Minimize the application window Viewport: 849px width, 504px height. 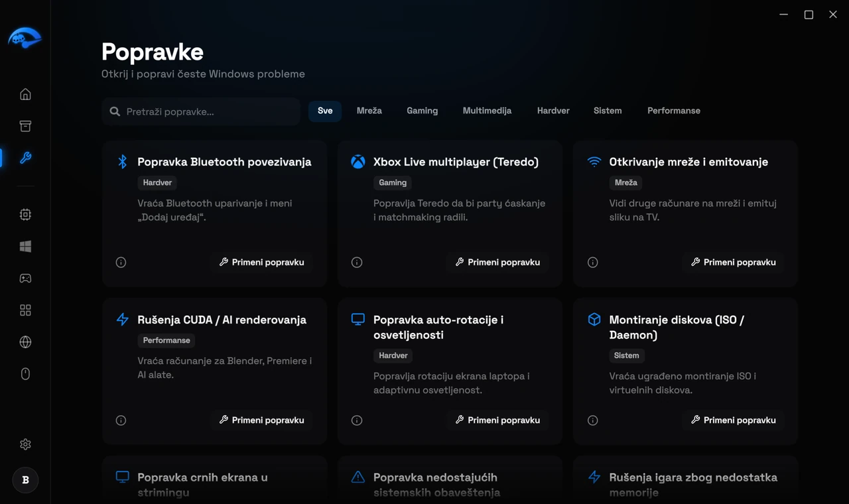(x=784, y=15)
